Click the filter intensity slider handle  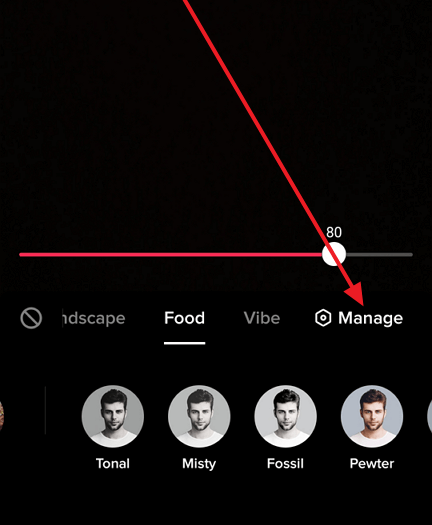334,254
